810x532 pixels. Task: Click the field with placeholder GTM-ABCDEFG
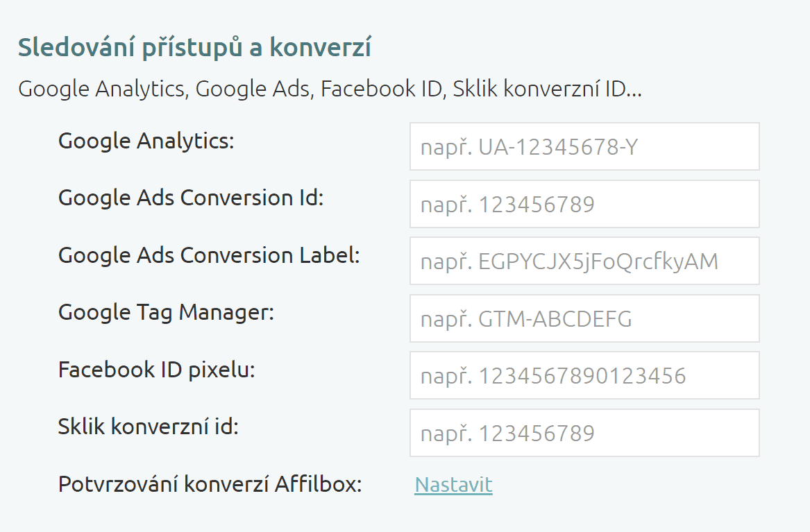coord(584,318)
